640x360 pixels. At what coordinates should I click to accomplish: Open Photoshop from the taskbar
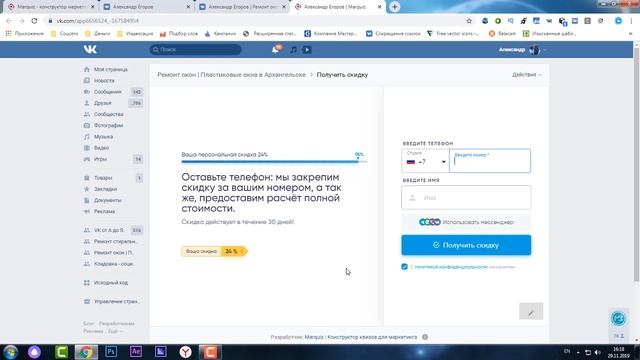111,351
